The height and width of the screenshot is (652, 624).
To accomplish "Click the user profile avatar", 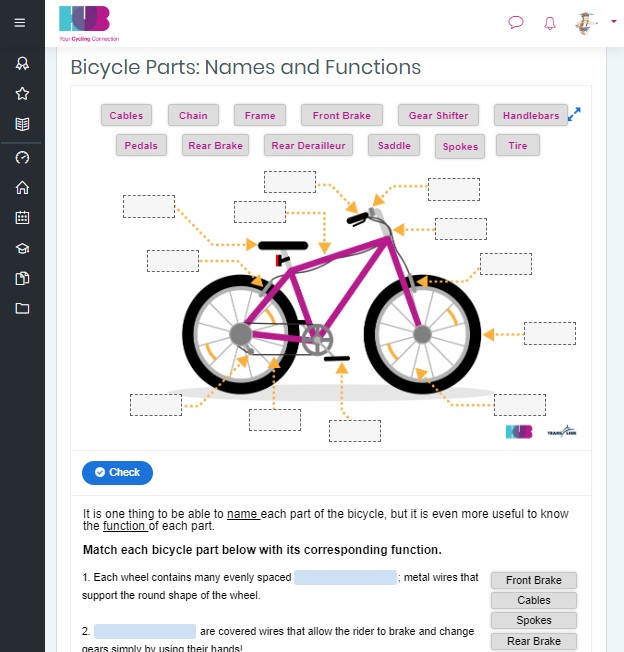I will coord(586,23).
